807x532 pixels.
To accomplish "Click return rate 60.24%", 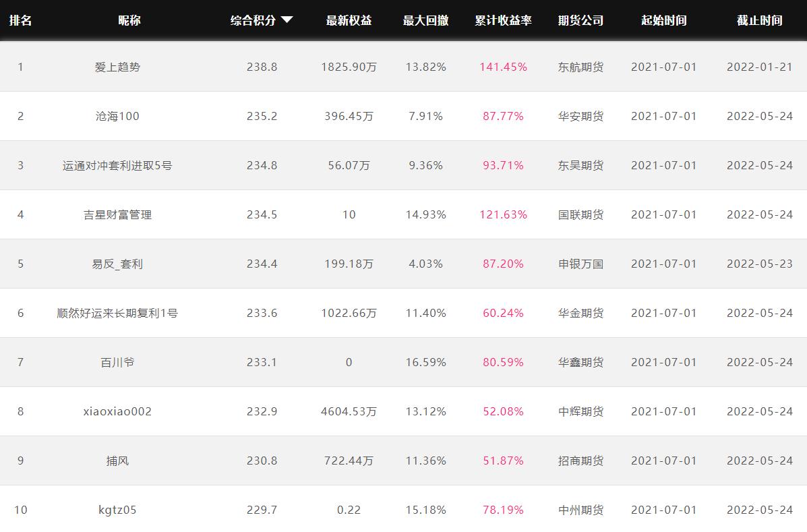I will [x=504, y=314].
